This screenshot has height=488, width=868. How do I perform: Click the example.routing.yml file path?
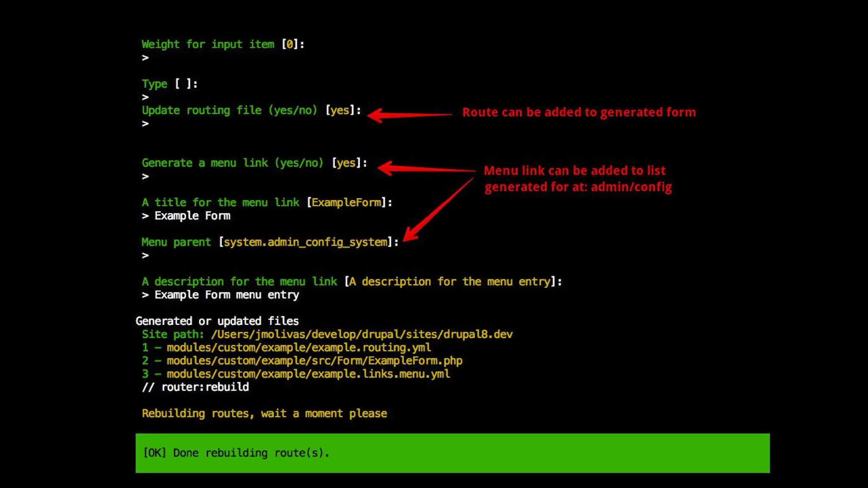click(298, 347)
